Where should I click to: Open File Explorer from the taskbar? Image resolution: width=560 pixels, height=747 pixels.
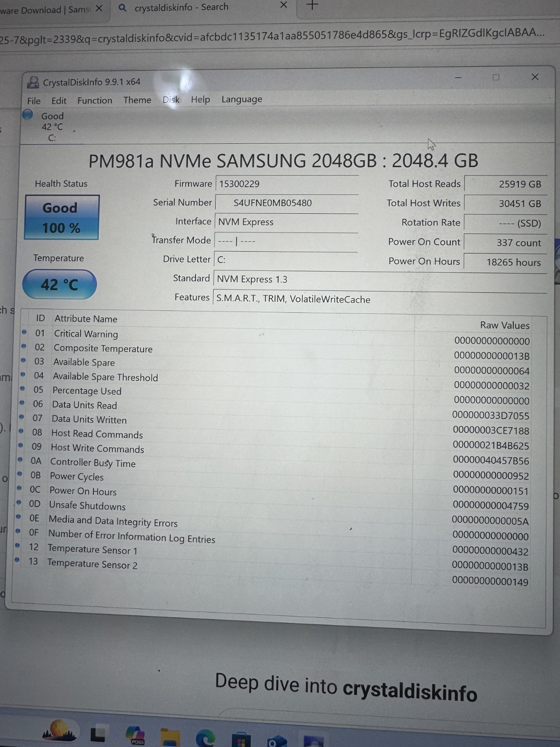[x=170, y=737]
